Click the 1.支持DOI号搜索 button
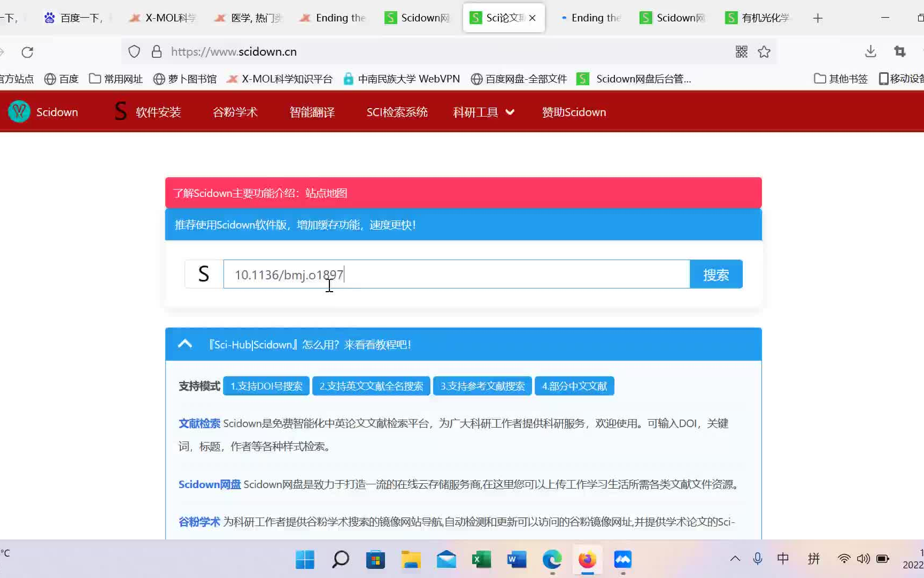 tap(266, 386)
